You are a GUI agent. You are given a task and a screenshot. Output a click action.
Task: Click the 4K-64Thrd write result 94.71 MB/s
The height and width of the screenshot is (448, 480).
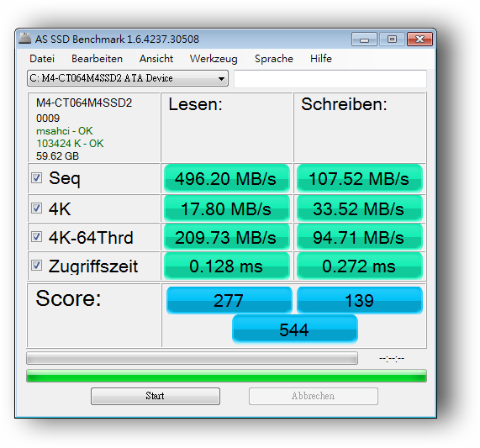coord(360,237)
